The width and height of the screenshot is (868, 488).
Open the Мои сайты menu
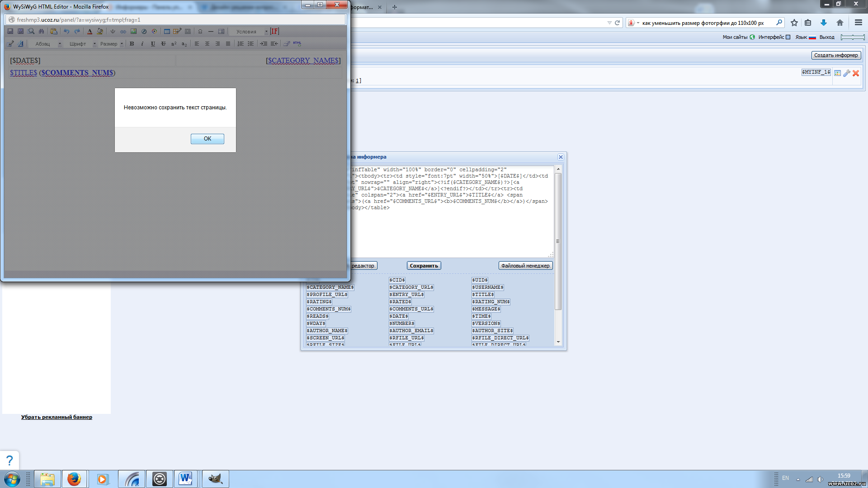735,37
